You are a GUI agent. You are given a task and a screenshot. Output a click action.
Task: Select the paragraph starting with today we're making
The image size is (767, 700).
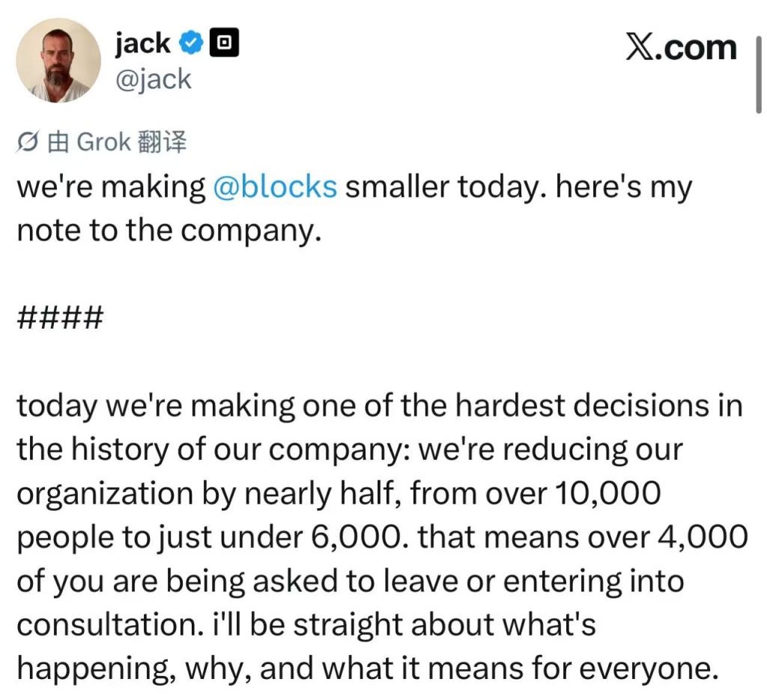[375, 535]
